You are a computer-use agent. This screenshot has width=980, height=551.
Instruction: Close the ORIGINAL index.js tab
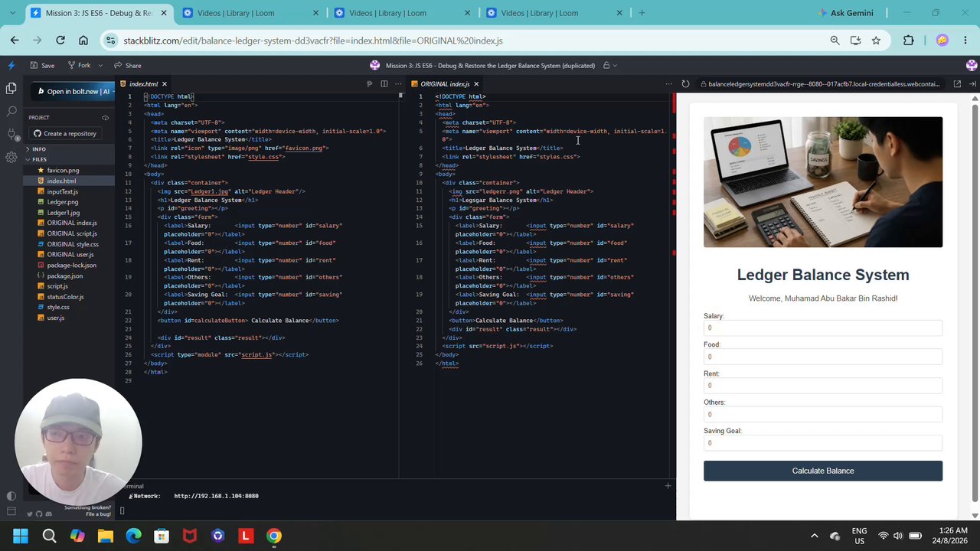pyautogui.click(x=476, y=84)
